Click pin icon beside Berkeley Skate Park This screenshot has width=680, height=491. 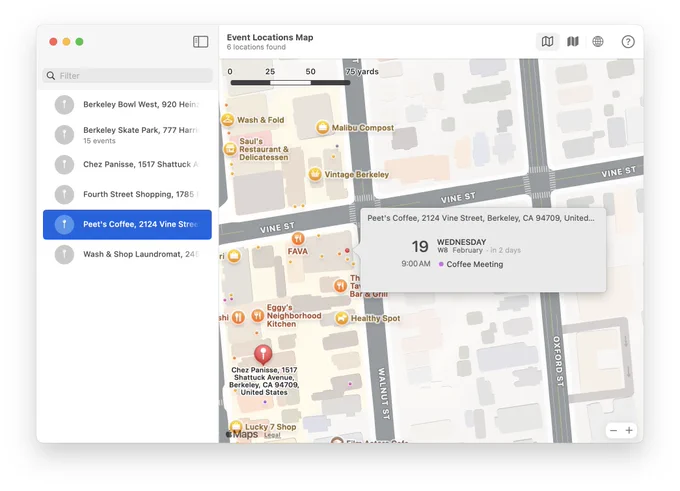[x=64, y=134]
